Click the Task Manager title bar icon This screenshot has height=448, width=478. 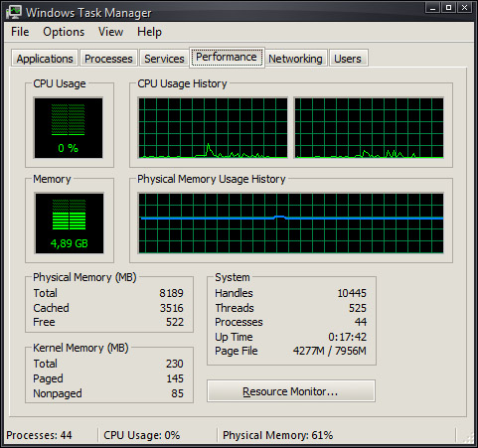[x=14, y=12]
